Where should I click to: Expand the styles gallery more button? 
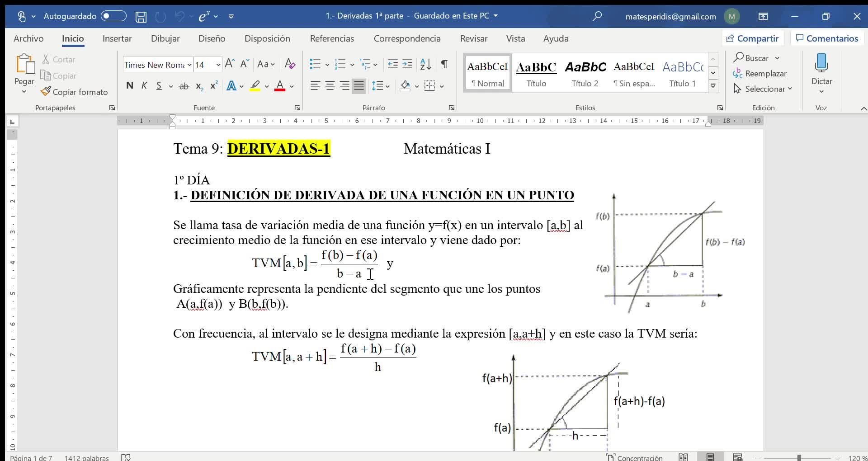tap(713, 86)
